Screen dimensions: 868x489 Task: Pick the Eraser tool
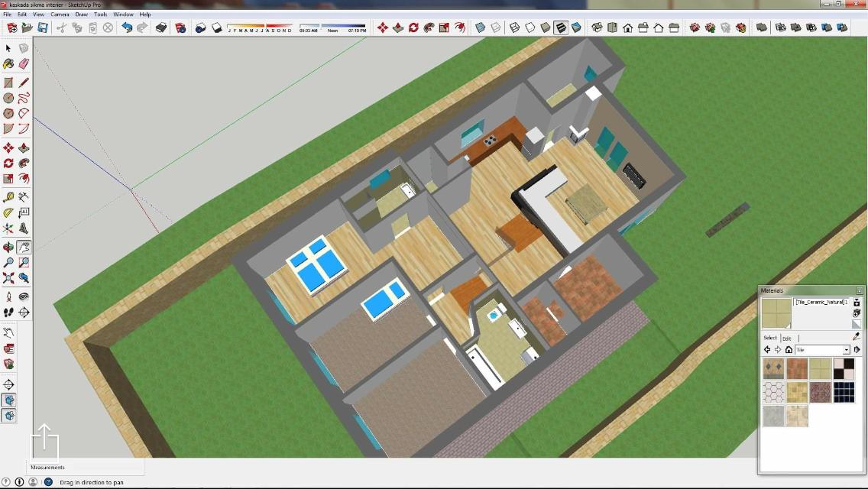click(24, 64)
